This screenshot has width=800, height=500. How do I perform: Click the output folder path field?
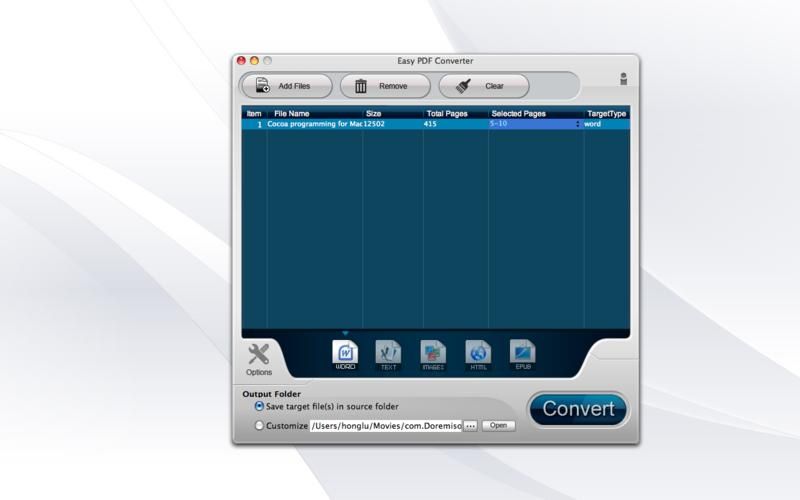click(x=386, y=426)
